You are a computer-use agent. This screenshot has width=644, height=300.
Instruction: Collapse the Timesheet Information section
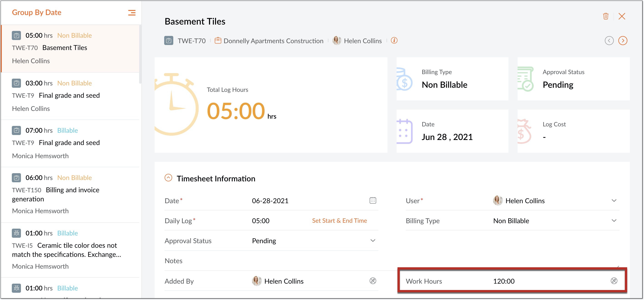(x=168, y=178)
